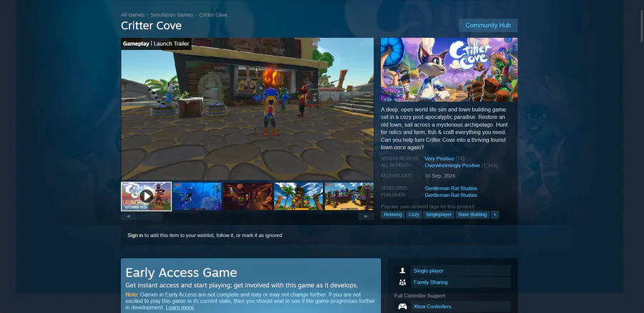Viewport: 644px width, 313px height.
Task: Select the Singleplayer tag
Action: point(439,215)
